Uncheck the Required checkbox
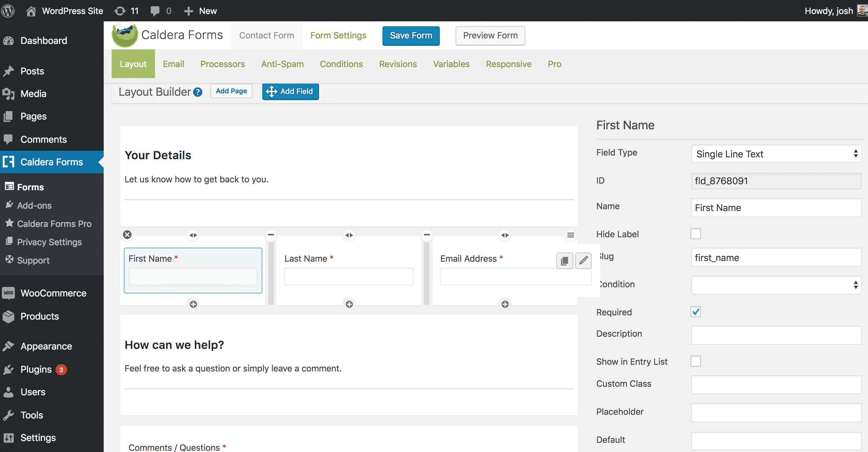The width and height of the screenshot is (868, 452). tap(695, 312)
